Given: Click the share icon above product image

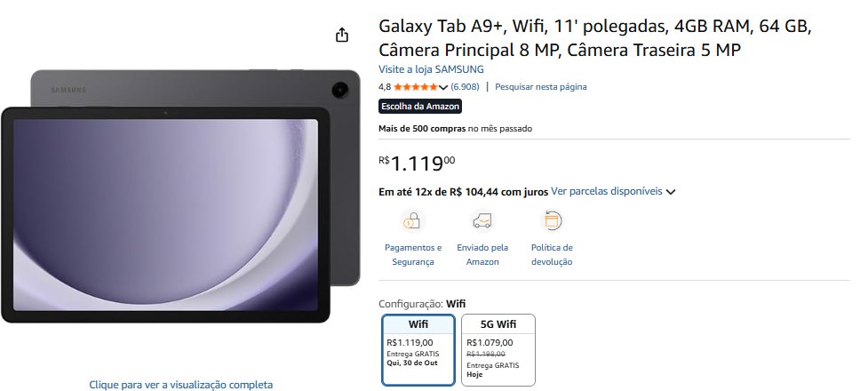Looking at the screenshot, I should coord(342,35).
